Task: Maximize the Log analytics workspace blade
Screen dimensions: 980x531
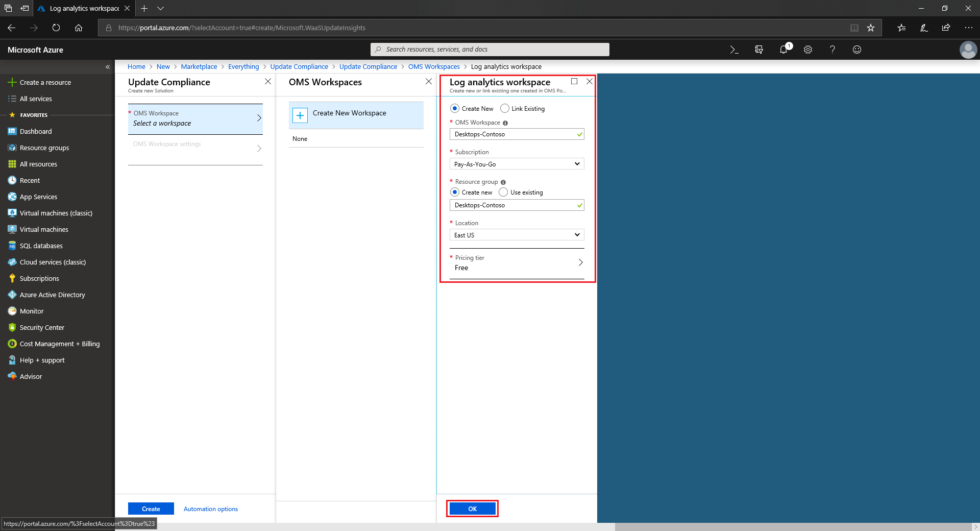Action: pyautogui.click(x=574, y=81)
